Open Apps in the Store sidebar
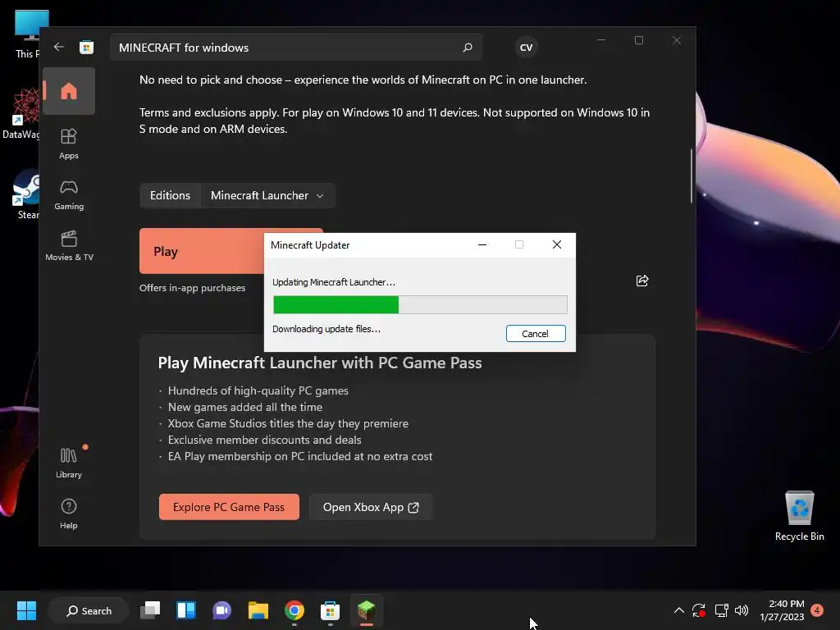The image size is (840, 630). (69, 144)
